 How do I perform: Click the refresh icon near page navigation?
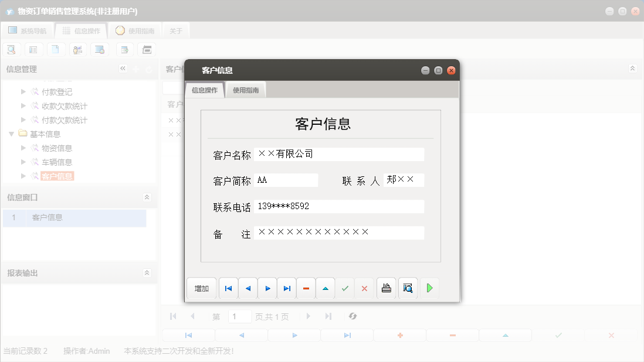pos(352,316)
